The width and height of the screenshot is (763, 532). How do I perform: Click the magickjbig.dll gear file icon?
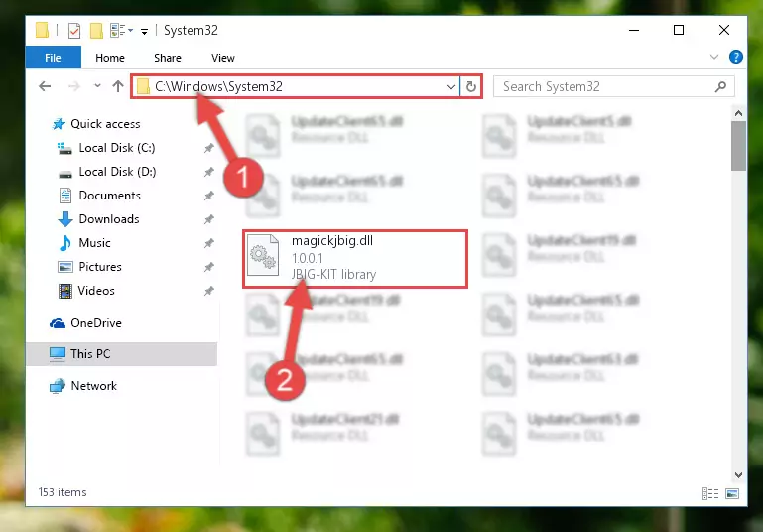coord(263,255)
